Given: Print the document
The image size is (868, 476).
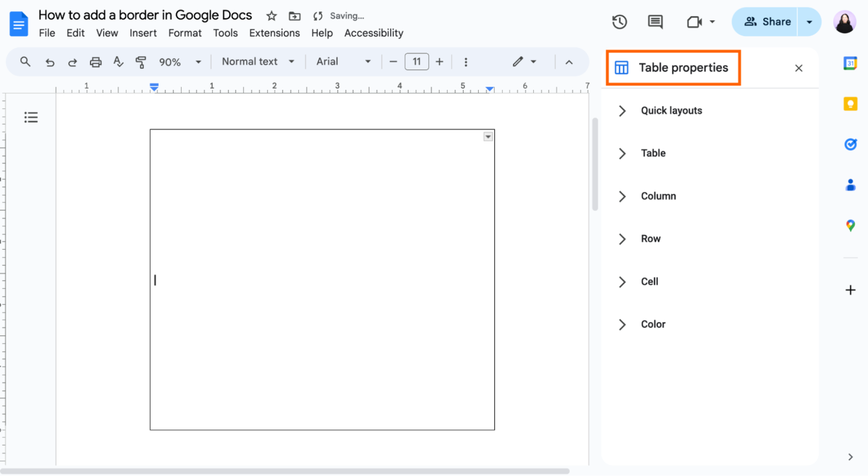Looking at the screenshot, I should point(95,62).
